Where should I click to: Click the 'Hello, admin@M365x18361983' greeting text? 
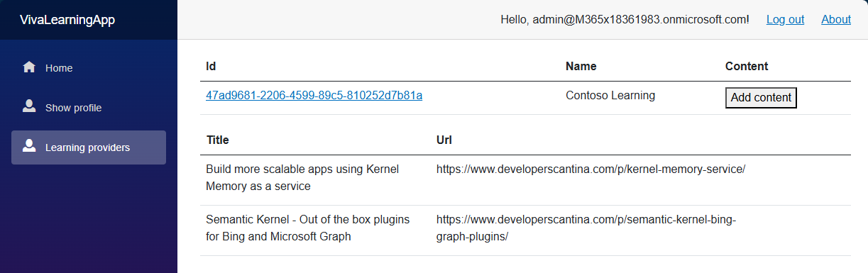tap(625, 20)
